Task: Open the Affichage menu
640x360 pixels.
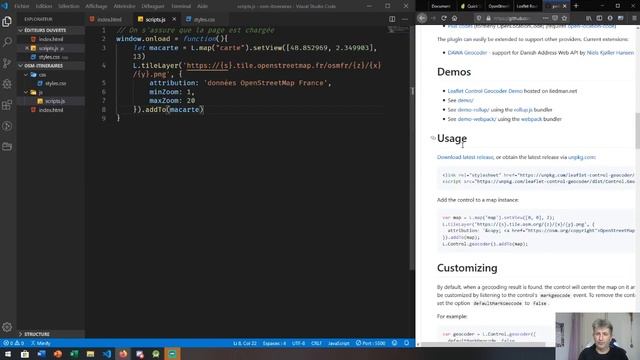Action: (x=96, y=6)
